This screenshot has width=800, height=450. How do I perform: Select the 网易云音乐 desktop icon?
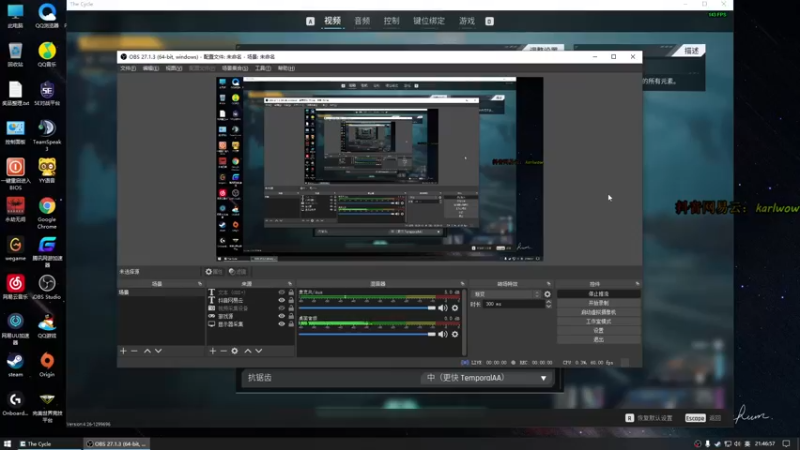click(15, 287)
